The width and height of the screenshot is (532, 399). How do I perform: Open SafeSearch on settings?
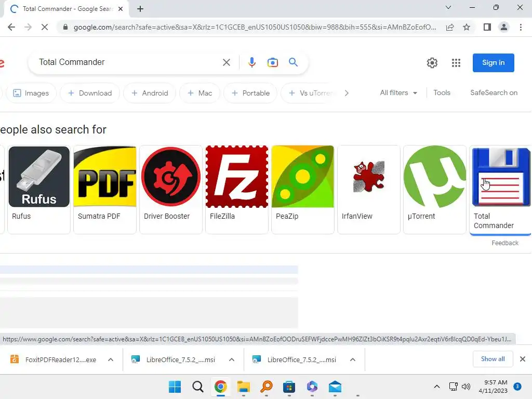[x=494, y=92]
